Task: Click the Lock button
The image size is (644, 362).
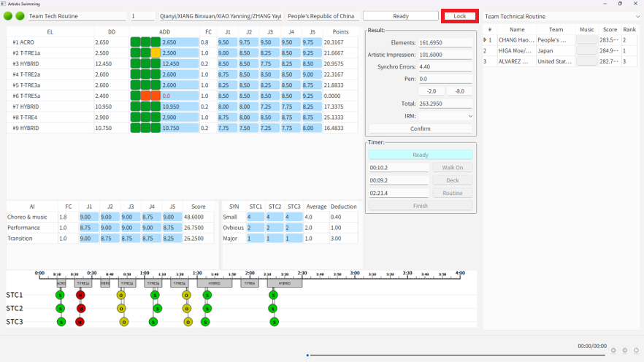Action: [x=459, y=16]
